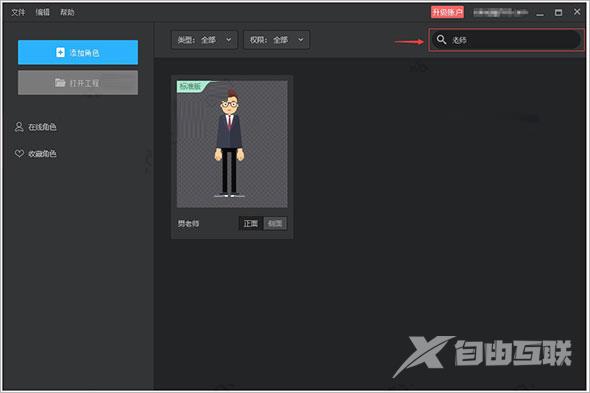Click the heart icon beside 收藏角色
Viewport: 590px width, 393px height.
point(19,154)
